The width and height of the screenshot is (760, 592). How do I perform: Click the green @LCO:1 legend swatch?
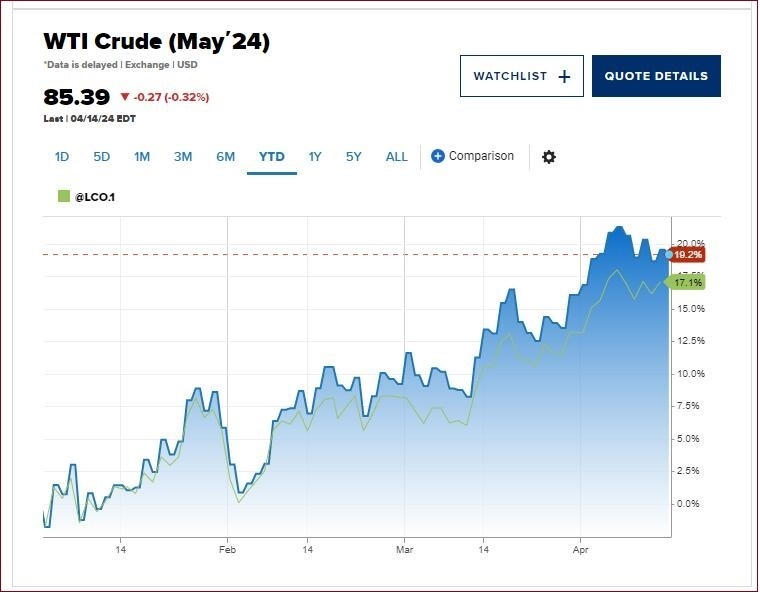[x=64, y=197]
